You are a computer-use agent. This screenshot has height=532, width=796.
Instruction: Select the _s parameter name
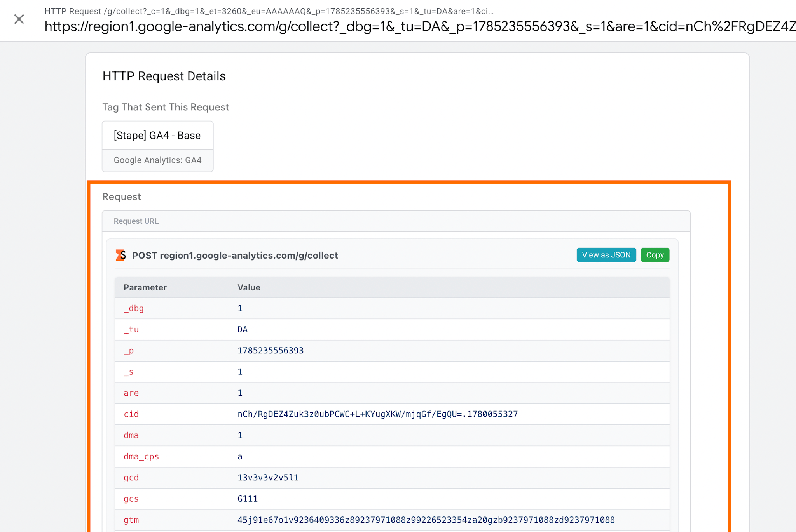click(129, 372)
